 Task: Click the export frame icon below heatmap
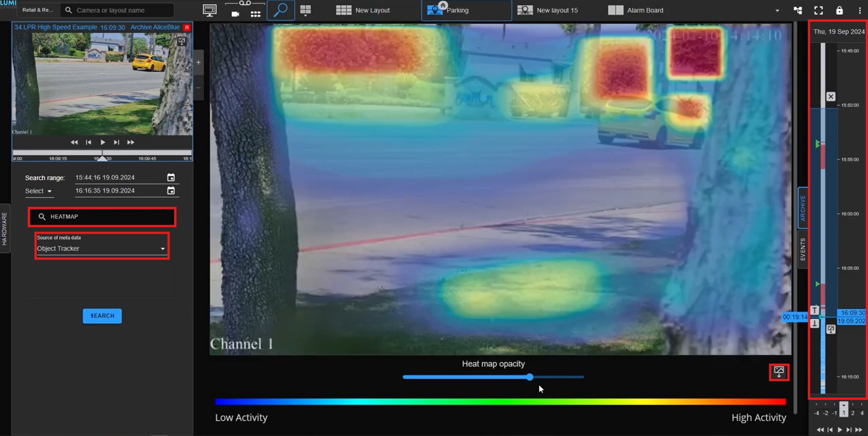point(779,372)
